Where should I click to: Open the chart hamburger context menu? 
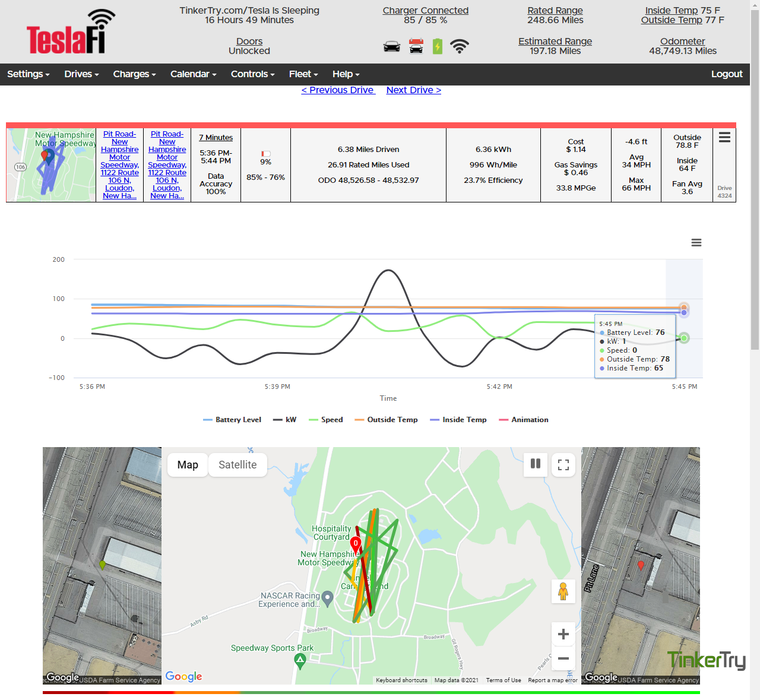click(696, 243)
